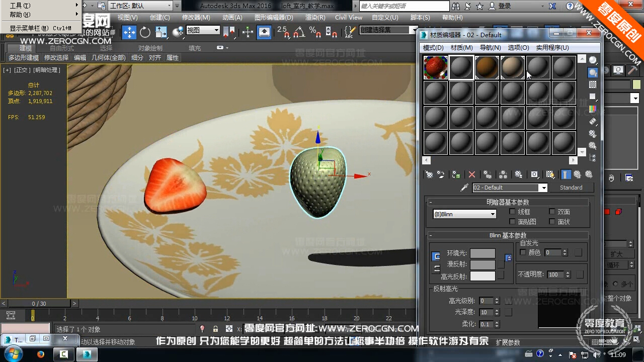
Task: Open 材质(M) menu in Material Editor
Action: tap(461, 48)
